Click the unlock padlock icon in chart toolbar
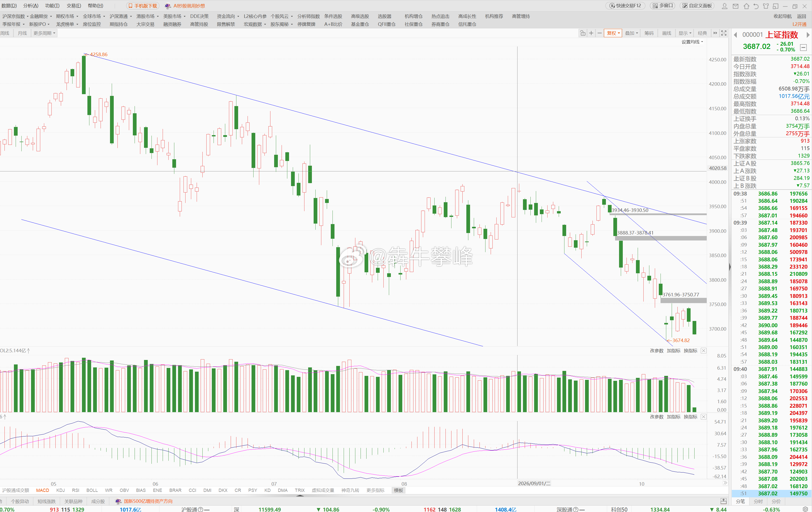 [x=583, y=33]
